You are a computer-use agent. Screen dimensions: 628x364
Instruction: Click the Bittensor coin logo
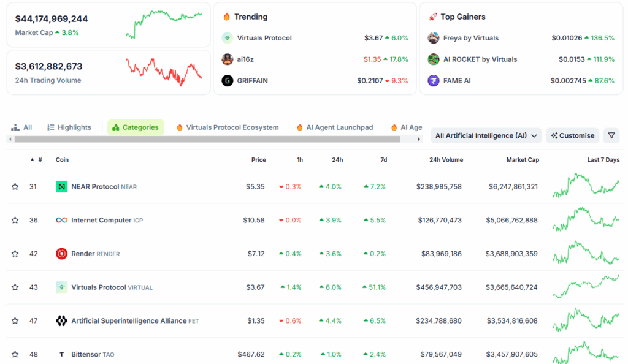tap(61, 354)
